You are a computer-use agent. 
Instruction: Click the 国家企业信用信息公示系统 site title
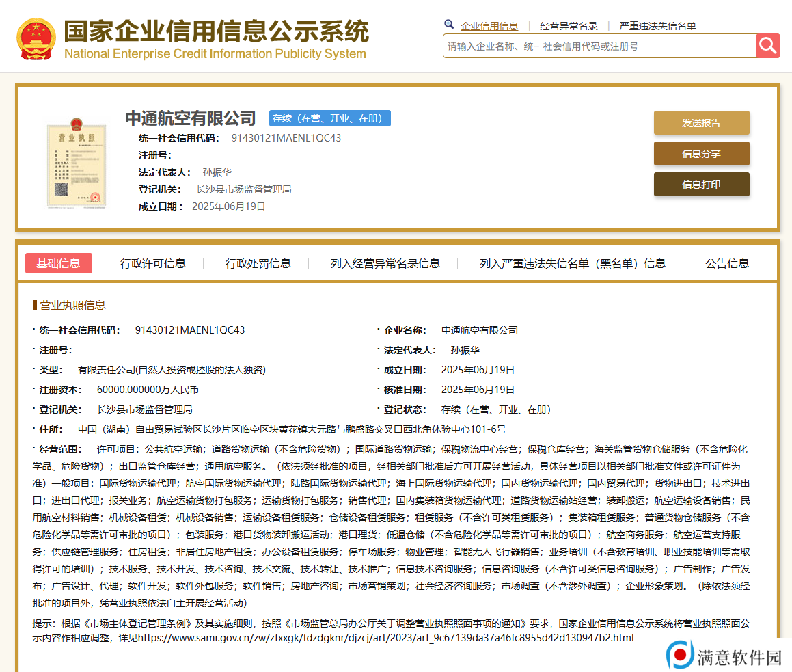click(216, 32)
